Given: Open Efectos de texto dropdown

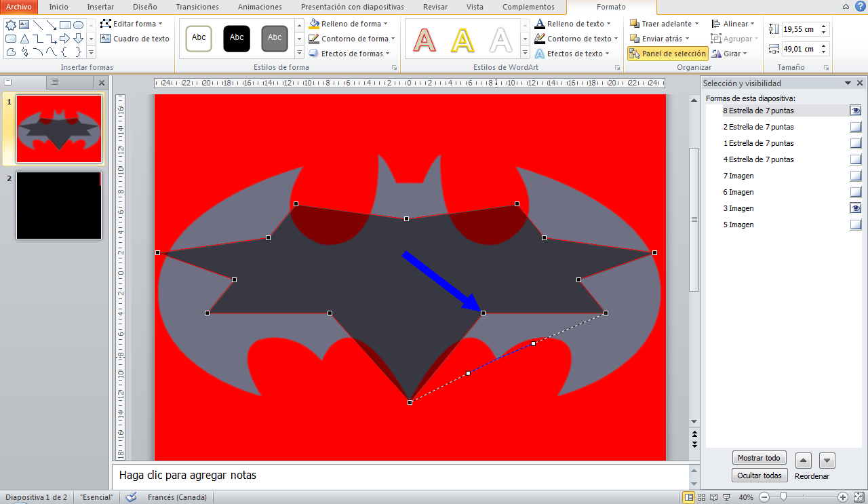Looking at the screenshot, I should [572, 54].
